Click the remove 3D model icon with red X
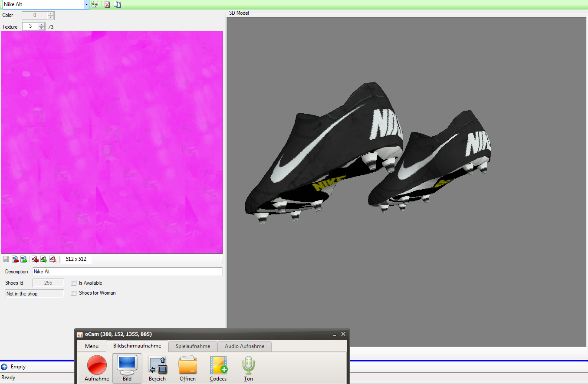Image resolution: width=588 pixels, height=384 pixels. tap(53, 259)
